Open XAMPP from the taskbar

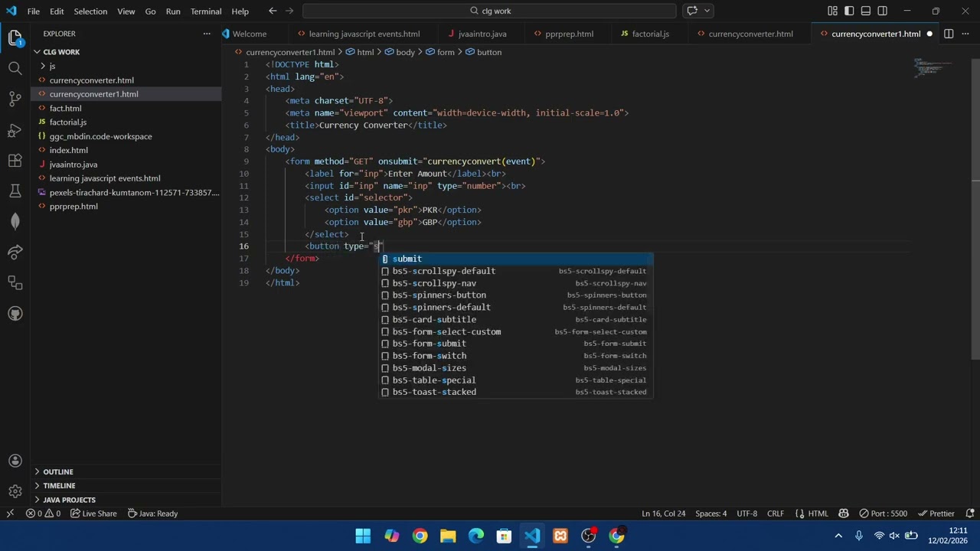pos(560,536)
